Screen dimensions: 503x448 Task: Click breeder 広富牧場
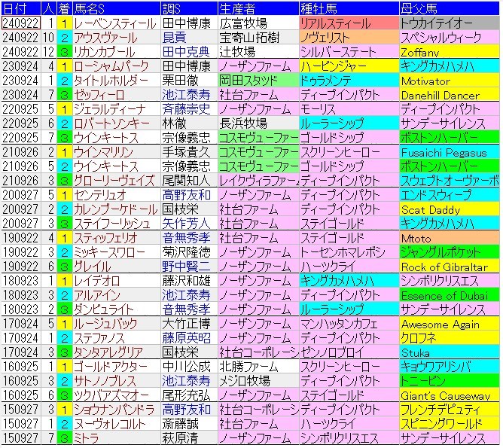point(243,23)
